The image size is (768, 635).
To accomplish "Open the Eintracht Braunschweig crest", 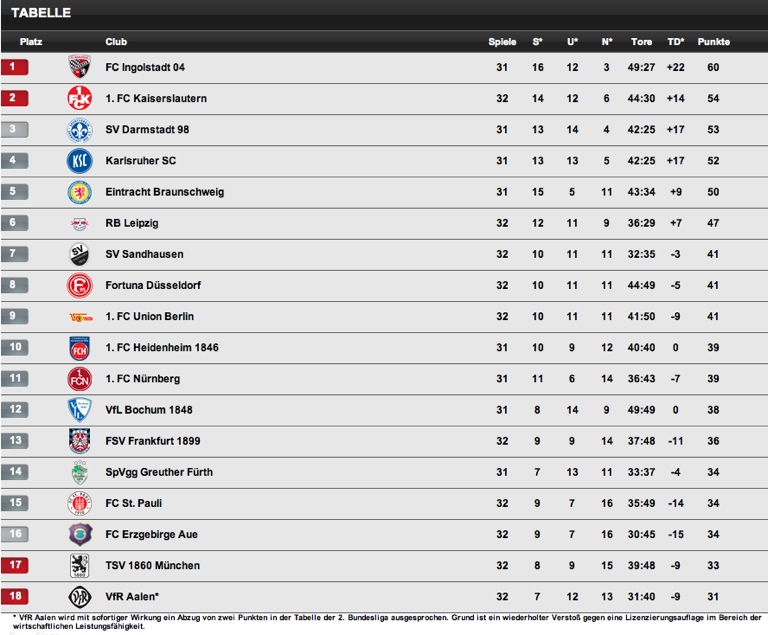I will pyautogui.click(x=80, y=192).
